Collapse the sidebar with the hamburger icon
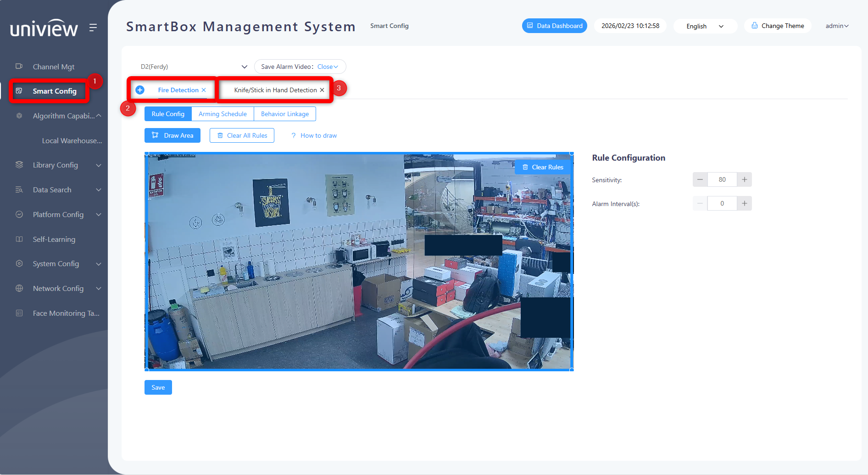The image size is (868, 475). coord(93,28)
